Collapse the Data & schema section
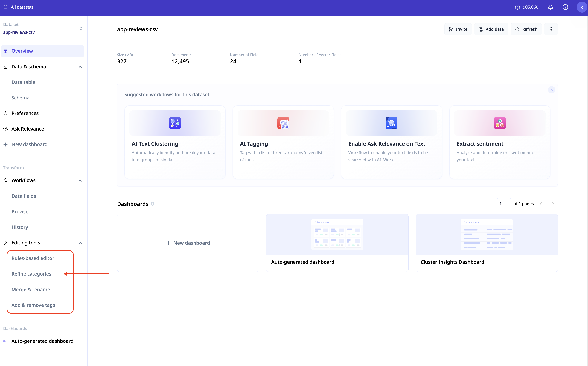Image resolution: width=588 pixels, height=366 pixels. tap(80, 67)
